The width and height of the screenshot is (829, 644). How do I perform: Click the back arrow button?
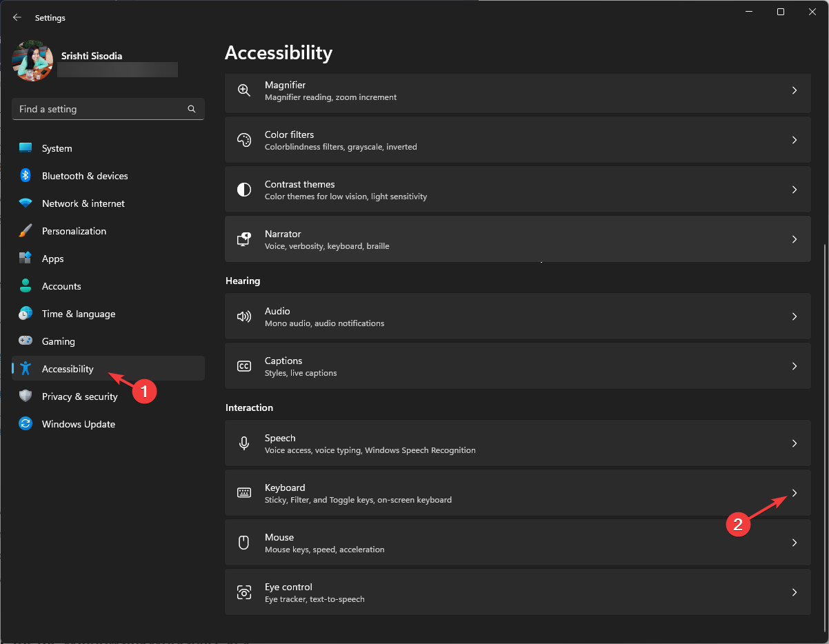pos(17,17)
